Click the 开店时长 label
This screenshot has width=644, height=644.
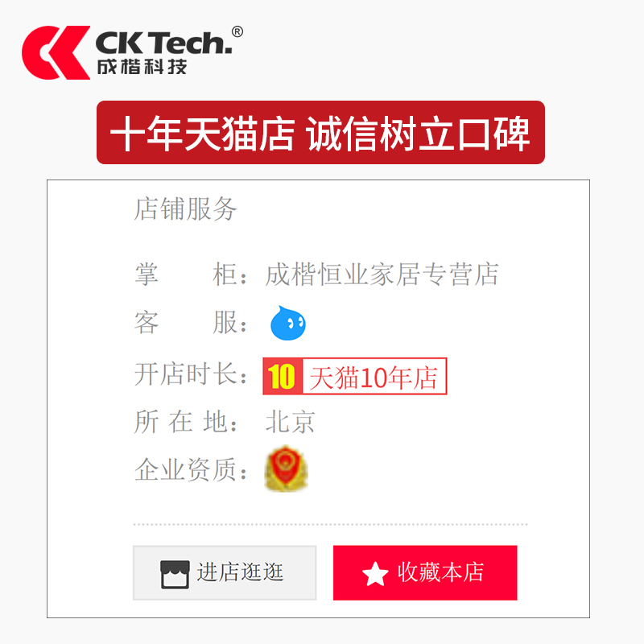191,374
